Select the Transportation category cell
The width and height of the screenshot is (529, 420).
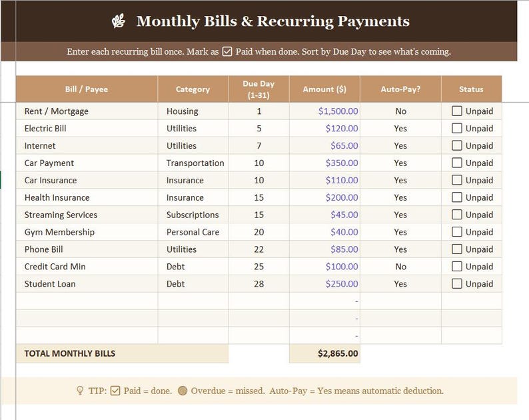(193, 163)
